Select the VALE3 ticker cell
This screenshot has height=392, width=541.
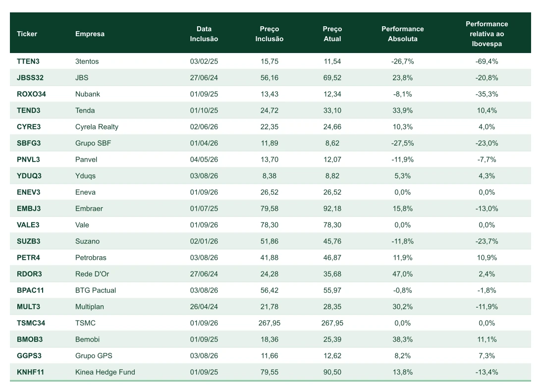pyautogui.click(x=28, y=225)
